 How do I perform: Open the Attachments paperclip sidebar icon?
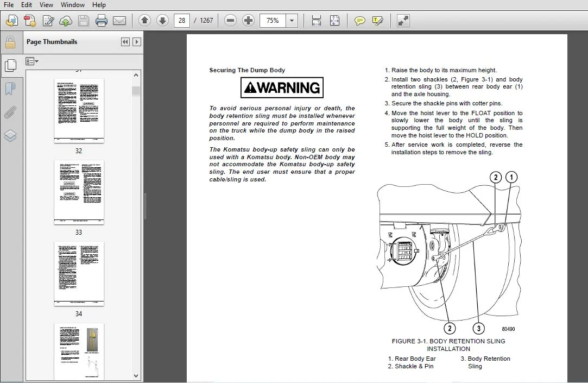pyautogui.click(x=10, y=112)
